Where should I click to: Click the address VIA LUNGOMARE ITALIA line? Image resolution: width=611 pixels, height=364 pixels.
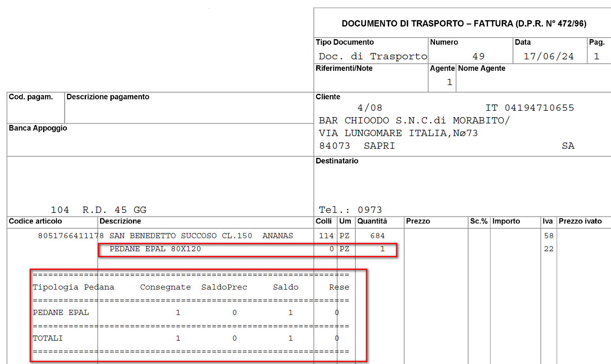click(398, 133)
